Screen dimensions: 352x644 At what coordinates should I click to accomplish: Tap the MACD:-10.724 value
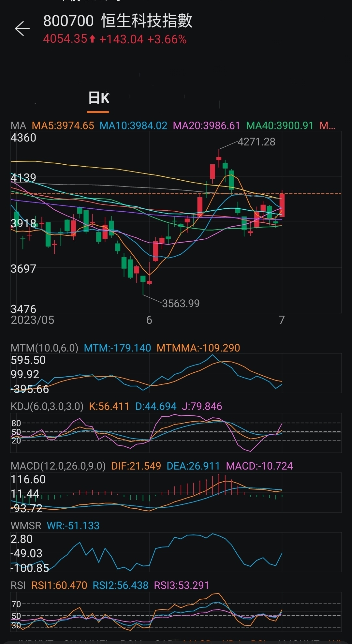(x=259, y=466)
